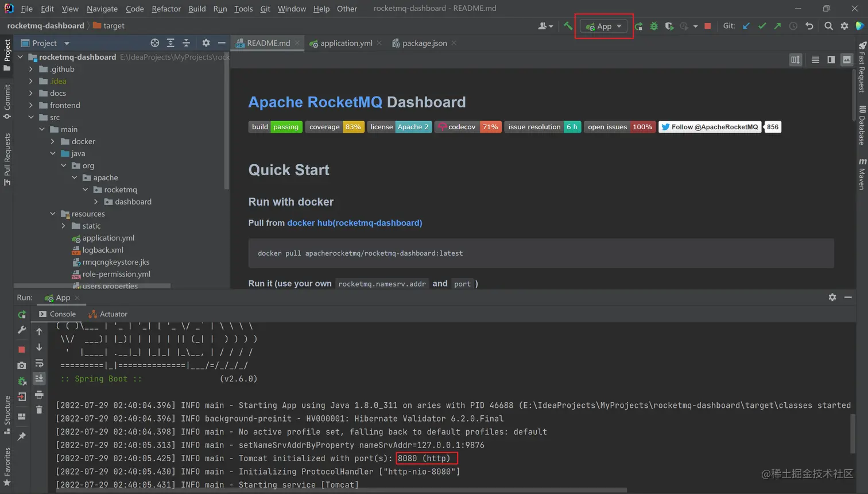
Task: Open the Commit tool window
Action: (x=7, y=102)
